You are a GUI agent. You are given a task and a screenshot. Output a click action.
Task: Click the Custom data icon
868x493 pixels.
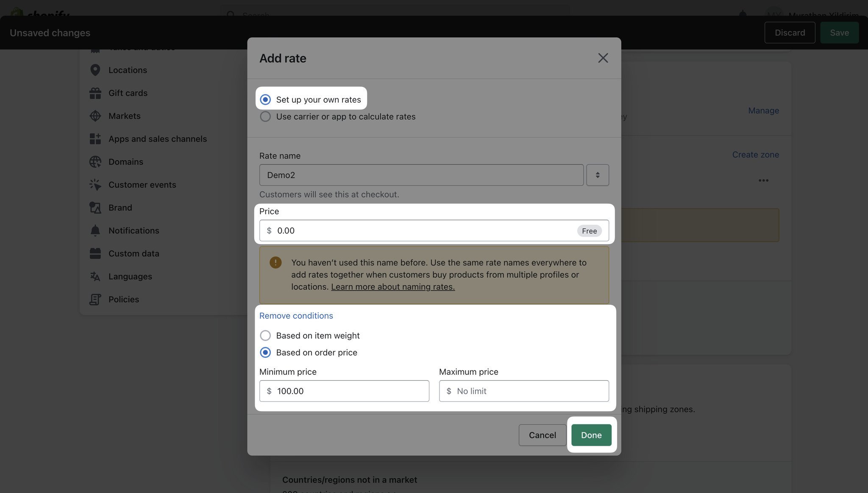95,253
